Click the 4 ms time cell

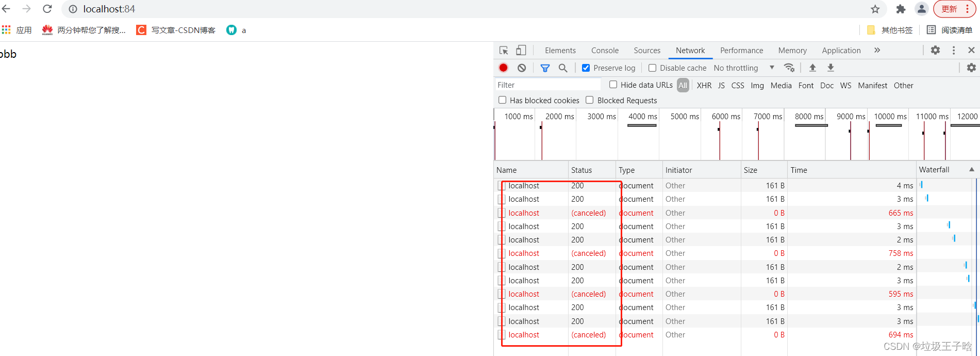click(x=905, y=186)
